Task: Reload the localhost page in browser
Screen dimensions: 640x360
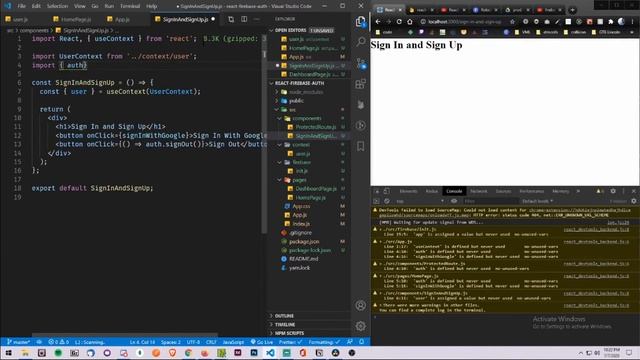Action: coord(399,22)
